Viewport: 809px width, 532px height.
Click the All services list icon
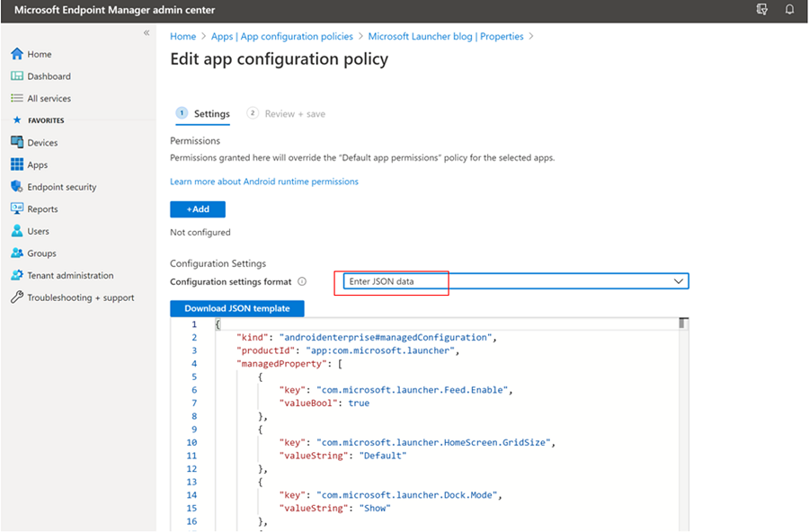coord(17,98)
